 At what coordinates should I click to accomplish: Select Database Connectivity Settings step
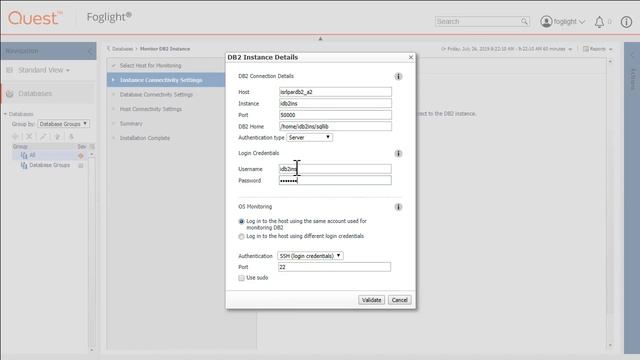(156, 95)
